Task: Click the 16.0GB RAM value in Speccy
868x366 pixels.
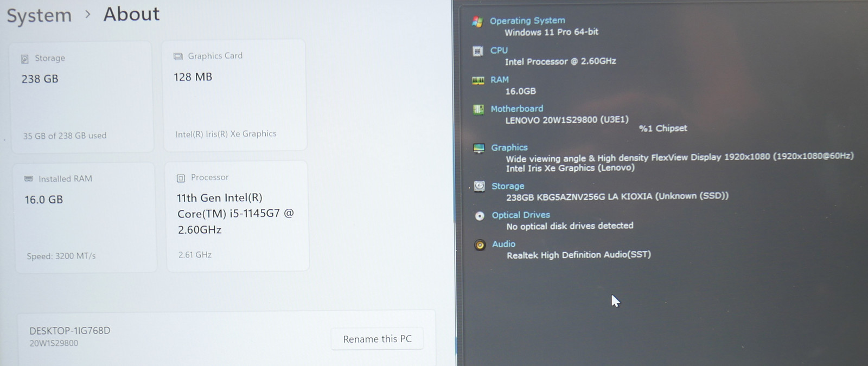Action: pos(521,91)
